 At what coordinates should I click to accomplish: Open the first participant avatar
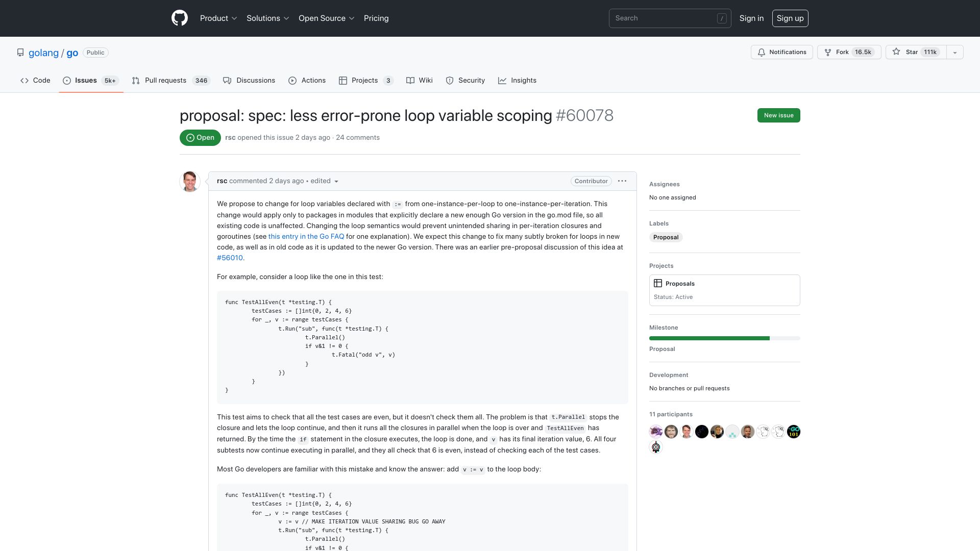click(656, 432)
